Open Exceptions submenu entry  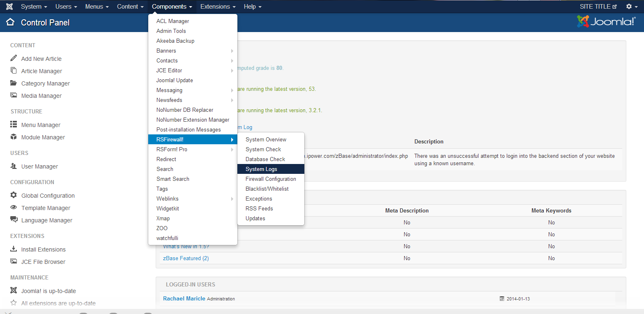[271, 199]
